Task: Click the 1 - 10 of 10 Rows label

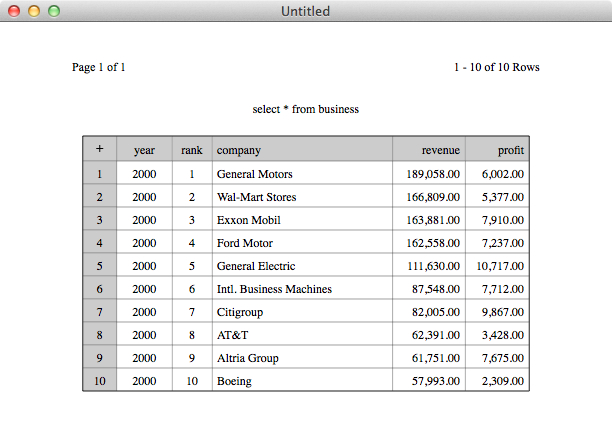Action: 496,67
